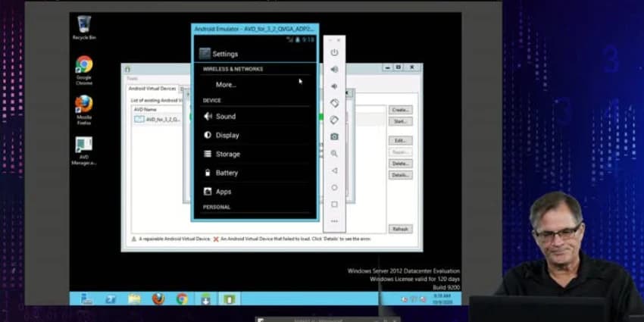Click the Firefox icon in the taskbar
This screenshot has height=322, width=644.
click(158, 299)
